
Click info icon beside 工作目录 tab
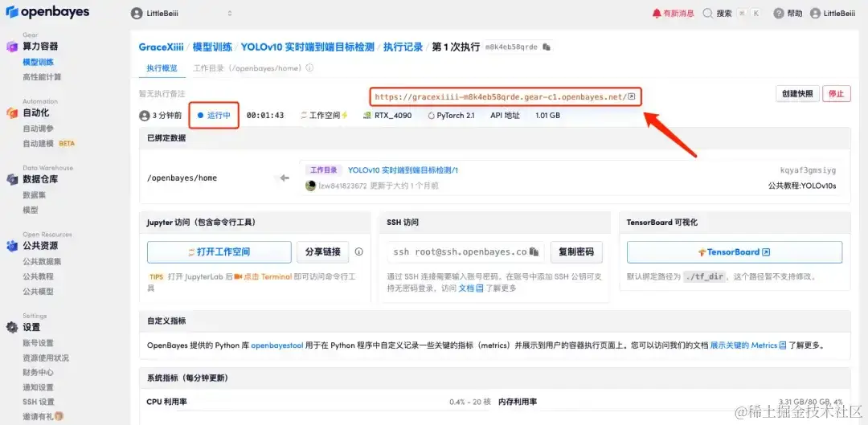[309, 68]
